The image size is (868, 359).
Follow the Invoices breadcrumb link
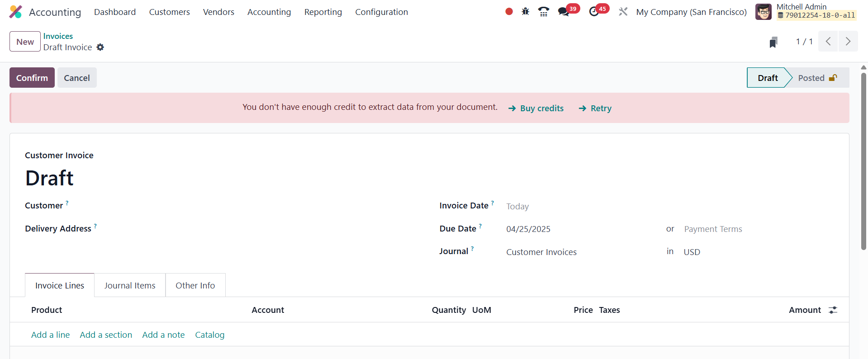point(58,36)
